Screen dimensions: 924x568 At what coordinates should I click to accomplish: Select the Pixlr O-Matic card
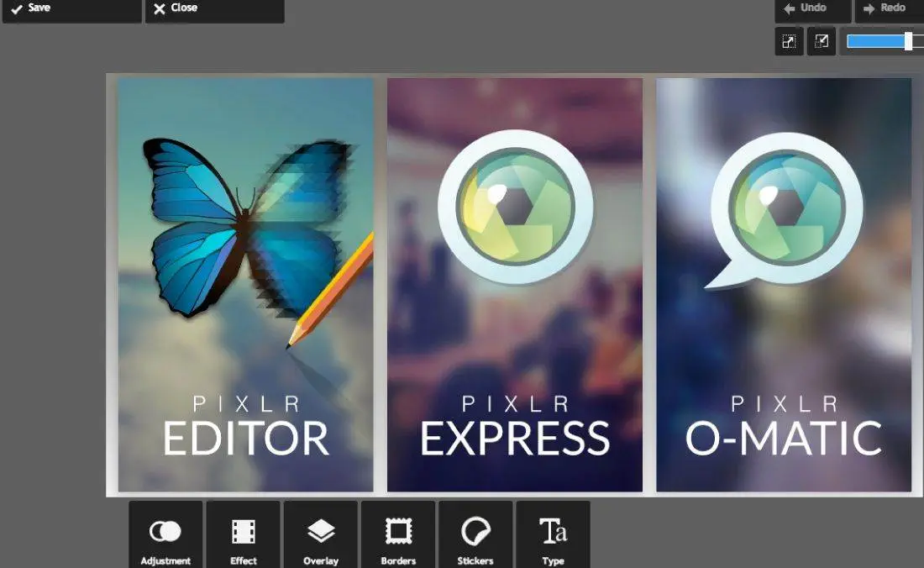[784, 285]
